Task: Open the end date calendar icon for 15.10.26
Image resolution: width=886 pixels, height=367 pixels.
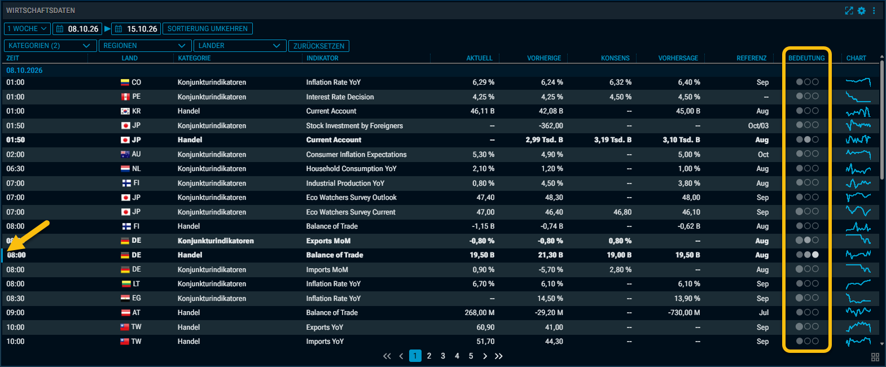Action: tap(118, 28)
